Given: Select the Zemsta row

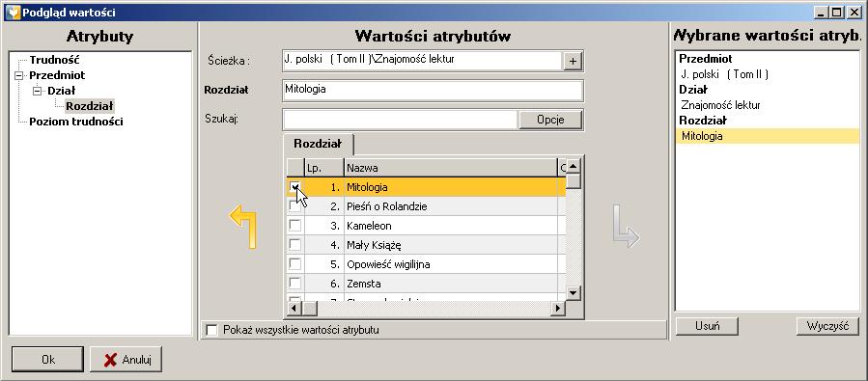Looking at the screenshot, I should pyautogui.click(x=426, y=284).
